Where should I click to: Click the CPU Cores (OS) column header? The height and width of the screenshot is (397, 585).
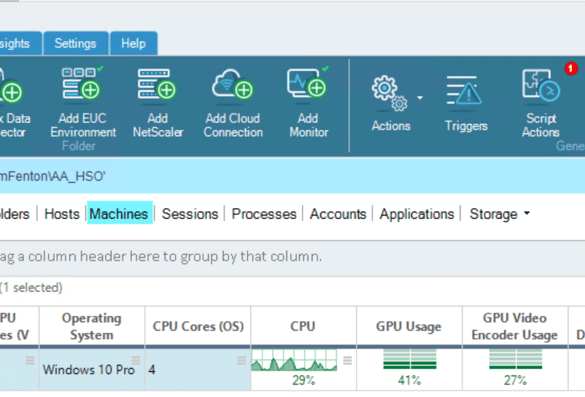pyautogui.click(x=198, y=326)
